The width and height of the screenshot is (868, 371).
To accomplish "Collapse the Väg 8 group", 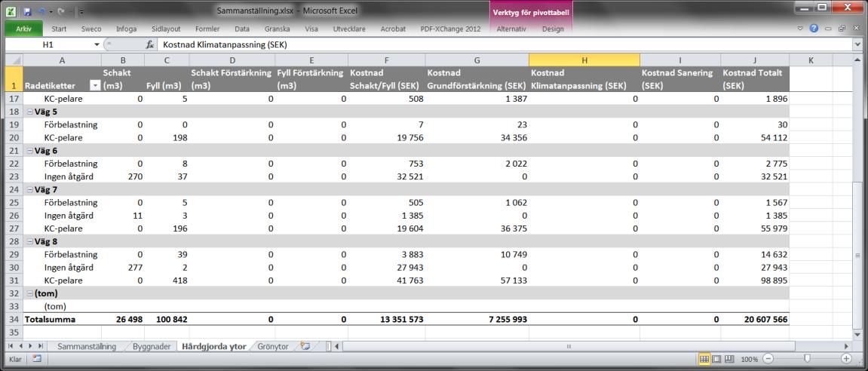I will [30, 241].
